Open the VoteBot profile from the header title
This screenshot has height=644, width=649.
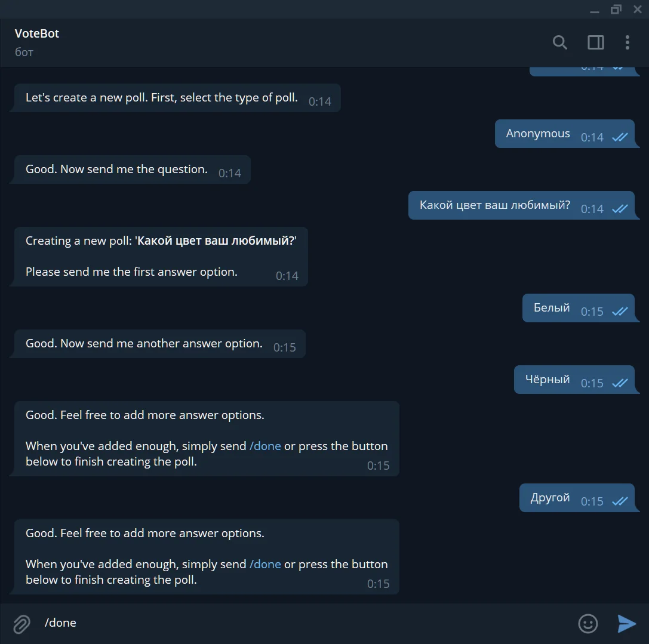pyautogui.click(x=37, y=33)
